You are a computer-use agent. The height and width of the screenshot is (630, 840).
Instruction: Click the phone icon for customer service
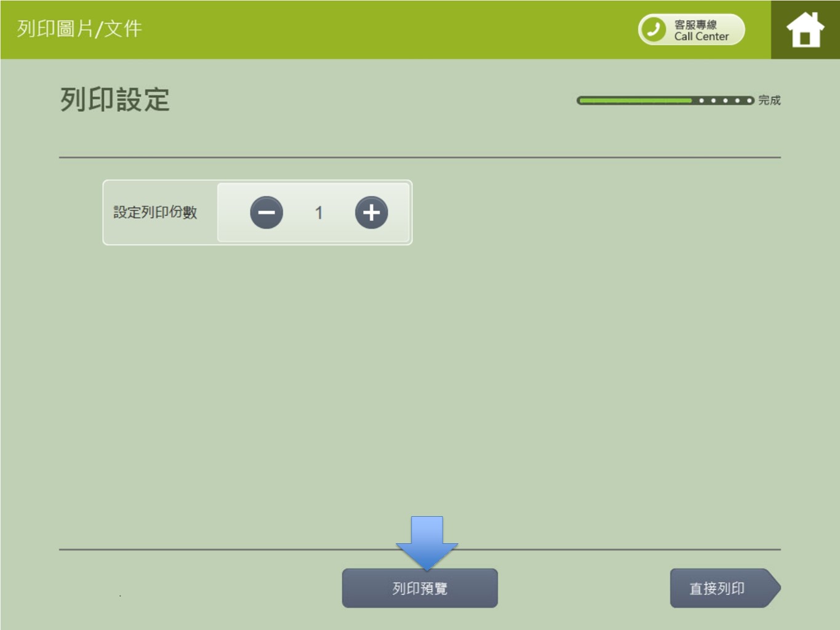[654, 29]
